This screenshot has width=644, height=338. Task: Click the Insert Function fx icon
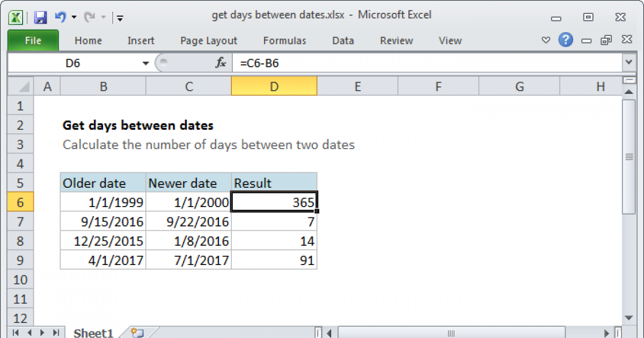(221, 63)
